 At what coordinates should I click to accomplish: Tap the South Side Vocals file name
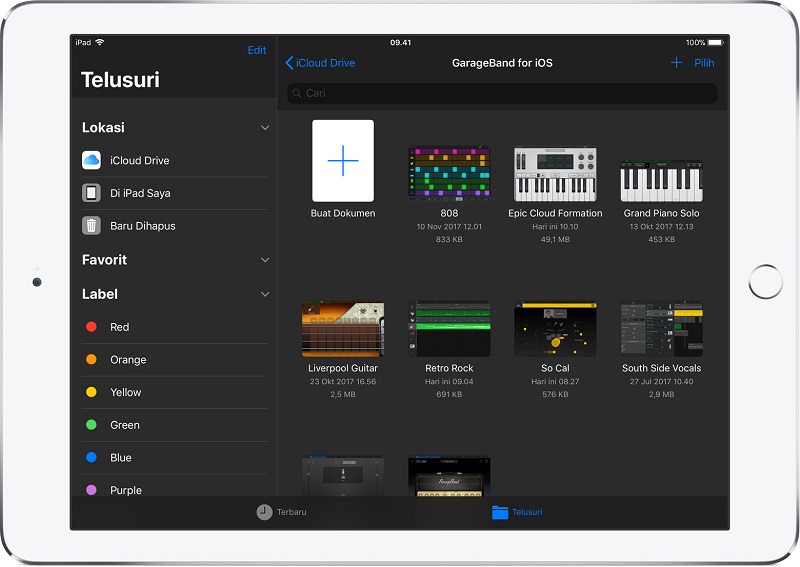(x=661, y=368)
